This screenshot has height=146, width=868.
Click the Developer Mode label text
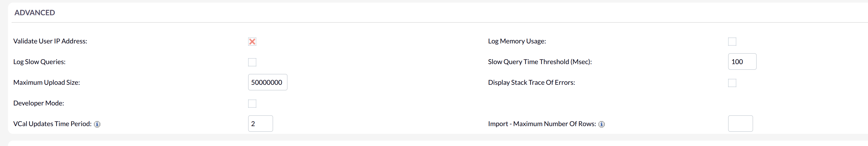[x=39, y=103]
